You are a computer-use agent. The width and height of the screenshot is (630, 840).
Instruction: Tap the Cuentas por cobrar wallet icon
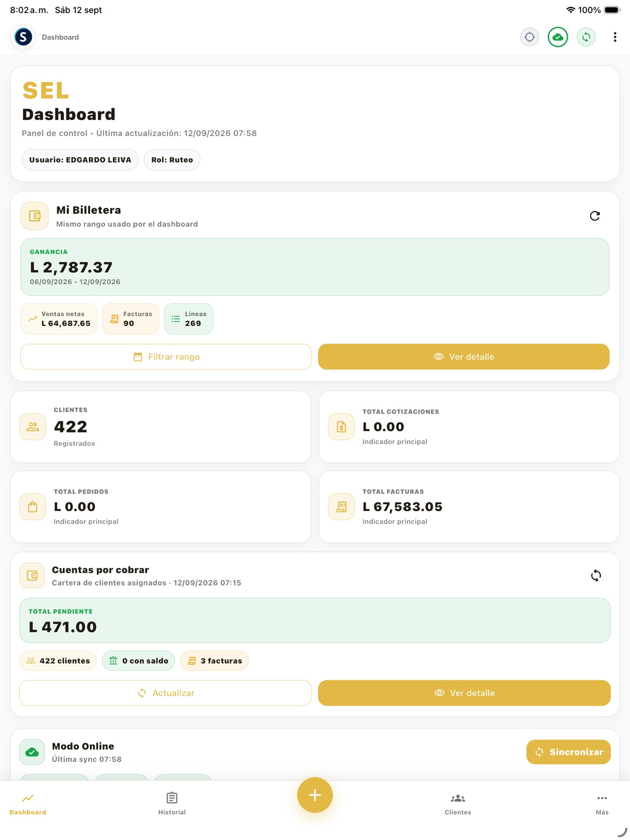tap(32, 575)
